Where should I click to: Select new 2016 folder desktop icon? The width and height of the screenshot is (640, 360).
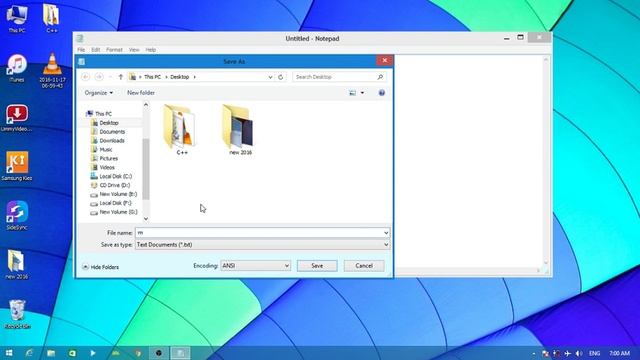click(17, 264)
